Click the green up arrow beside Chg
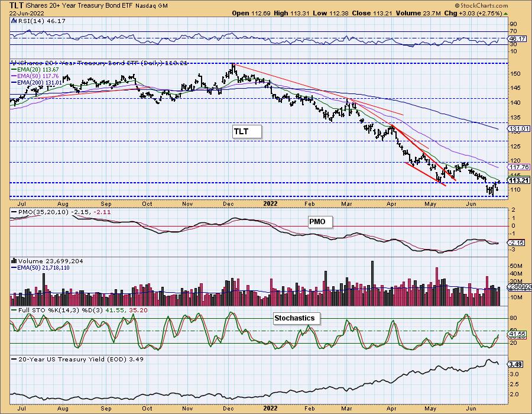 pyautogui.click(x=506, y=14)
